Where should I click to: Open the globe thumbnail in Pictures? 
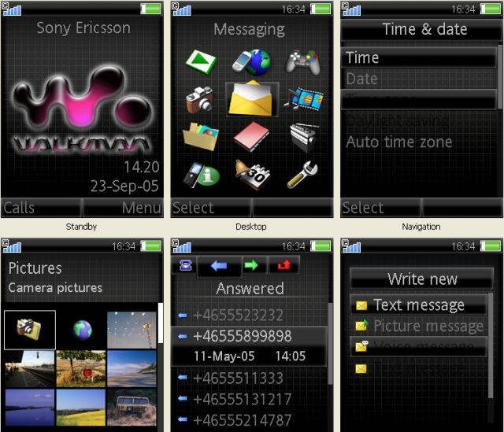[82, 330]
